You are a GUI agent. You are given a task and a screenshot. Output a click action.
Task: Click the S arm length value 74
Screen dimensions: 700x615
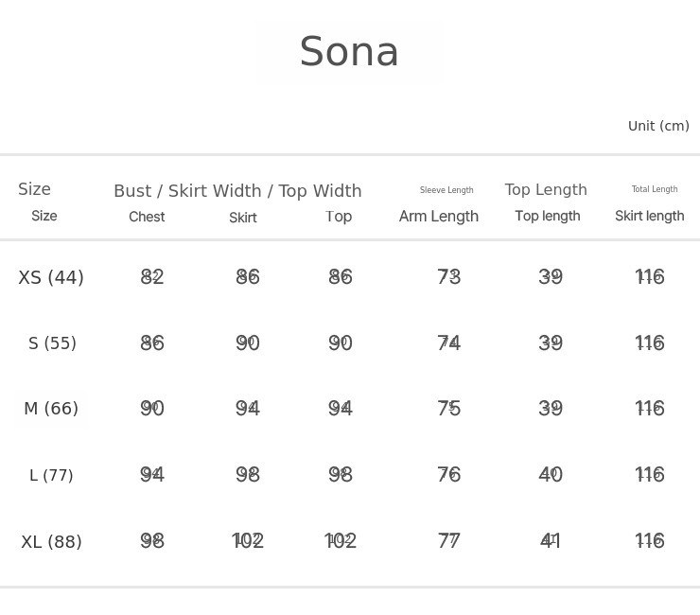pos(449,343)
